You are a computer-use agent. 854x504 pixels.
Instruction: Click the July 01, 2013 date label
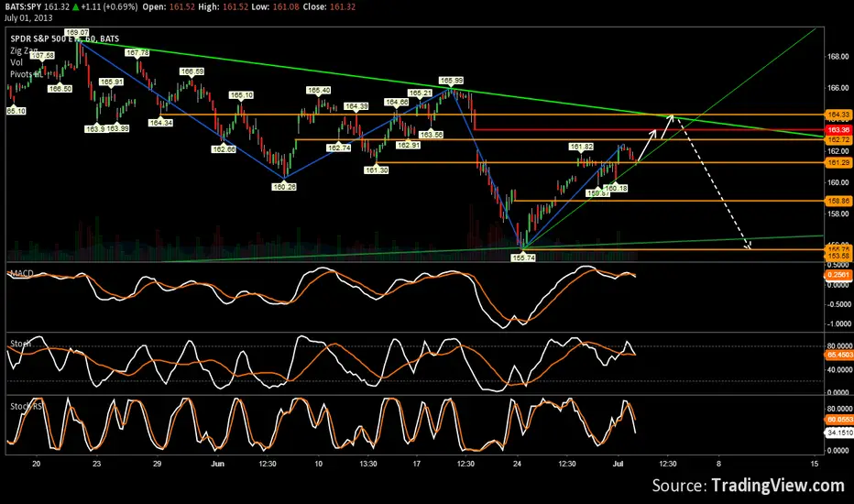(28, 17)
